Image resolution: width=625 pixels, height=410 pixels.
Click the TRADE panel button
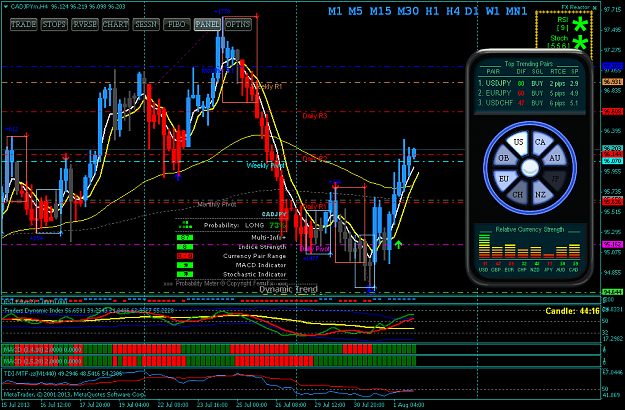click(x=24, y=24)
